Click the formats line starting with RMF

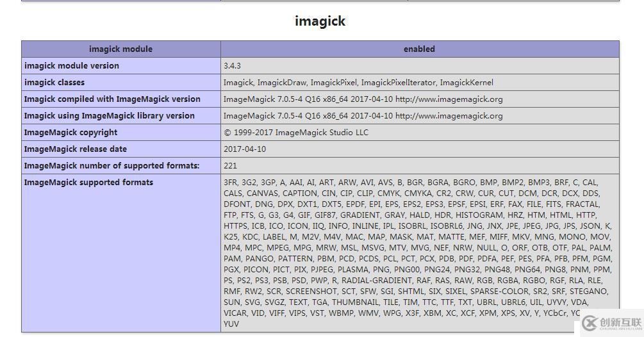pos(416,291)
